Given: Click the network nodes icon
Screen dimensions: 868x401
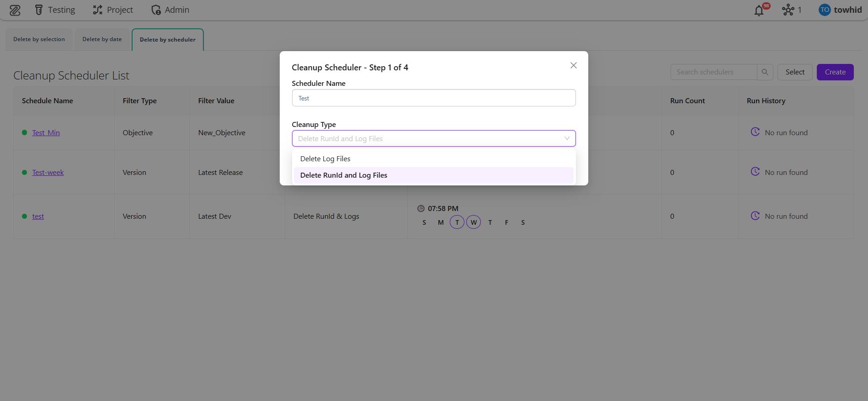Looking at the screenshot, I should tap(788, 10).
